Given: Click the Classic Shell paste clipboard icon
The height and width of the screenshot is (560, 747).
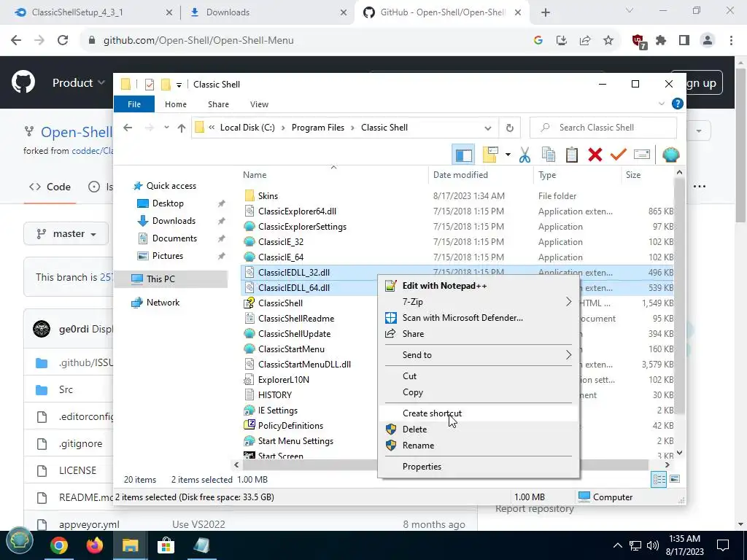Looking at the screenshot, I should pos(572,155).
